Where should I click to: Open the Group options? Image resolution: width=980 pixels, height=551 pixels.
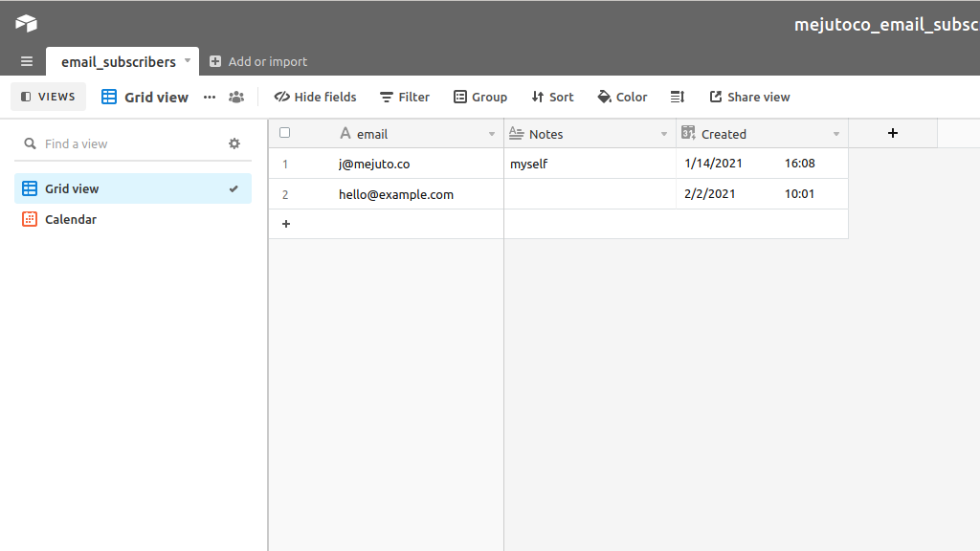pyautogui.click(x=480, y=97)
